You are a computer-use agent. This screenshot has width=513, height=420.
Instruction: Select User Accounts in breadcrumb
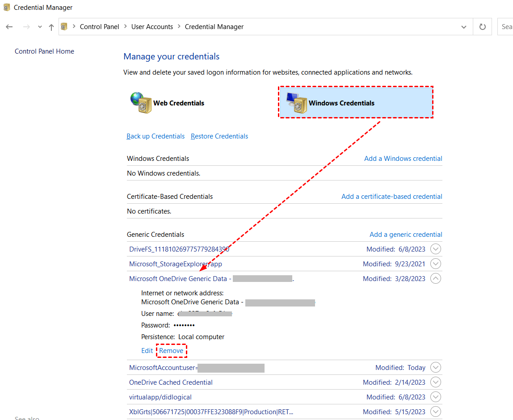click(x=152, y=27)
